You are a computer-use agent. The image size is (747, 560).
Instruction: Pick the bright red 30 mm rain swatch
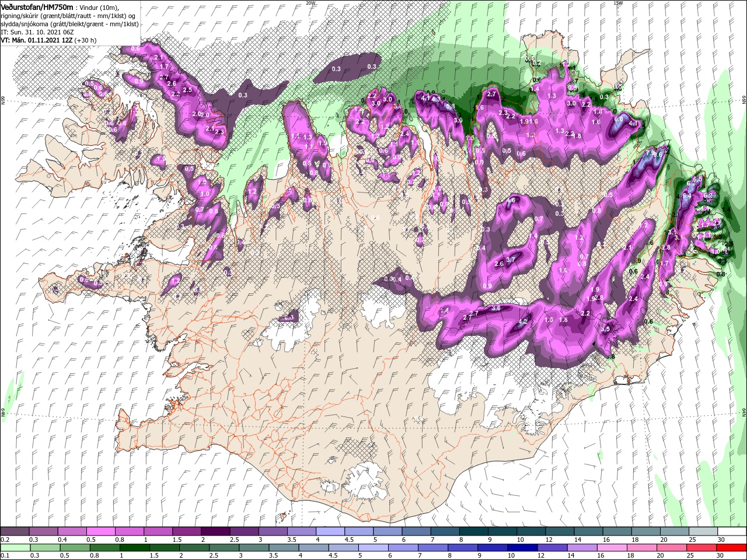(731, 548)
